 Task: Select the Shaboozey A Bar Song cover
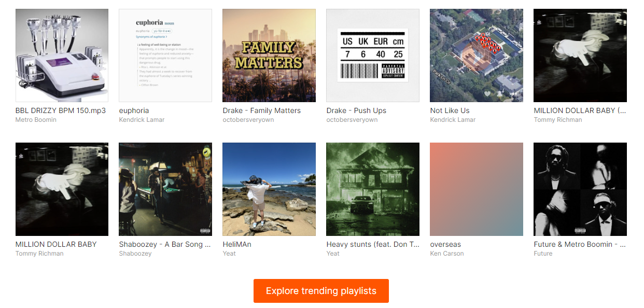[x=165, y=189]
